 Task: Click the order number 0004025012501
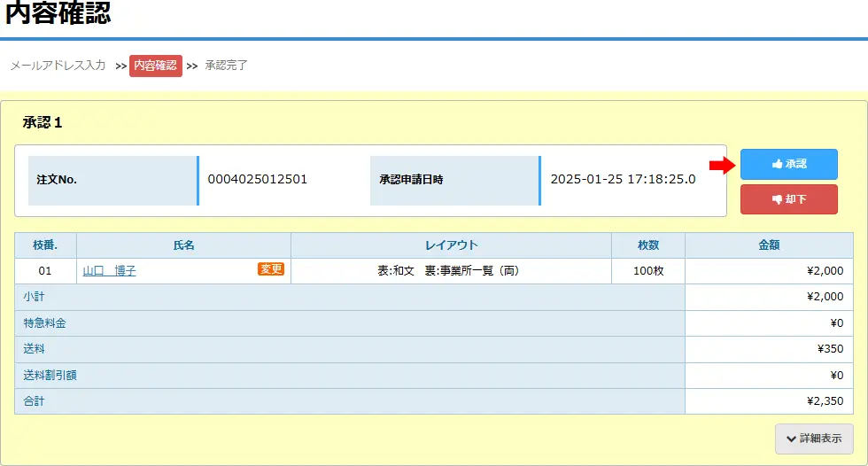click(x=258, y=179)
